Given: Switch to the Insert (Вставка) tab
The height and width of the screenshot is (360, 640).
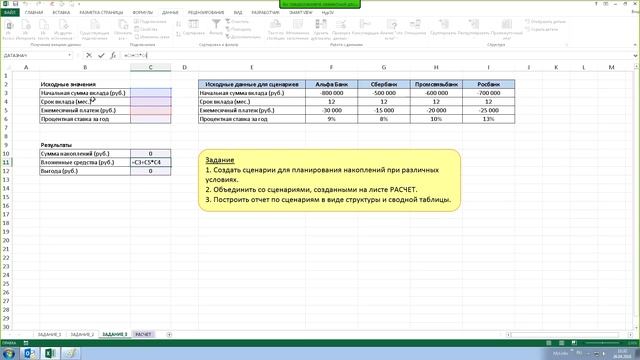Looking at the screenshot, I should click(61, 12).
